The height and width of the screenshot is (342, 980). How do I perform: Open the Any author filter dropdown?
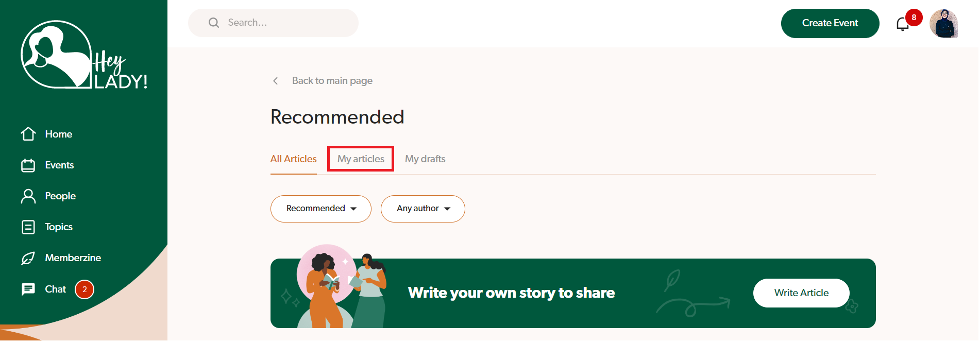tap(423, 209)
